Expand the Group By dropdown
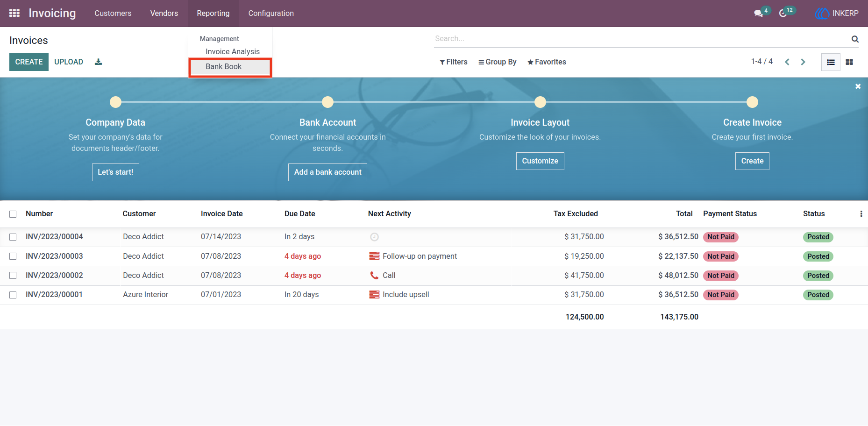Image resolution: width=868 pixels, height=426 pixels. click(498, 62)
